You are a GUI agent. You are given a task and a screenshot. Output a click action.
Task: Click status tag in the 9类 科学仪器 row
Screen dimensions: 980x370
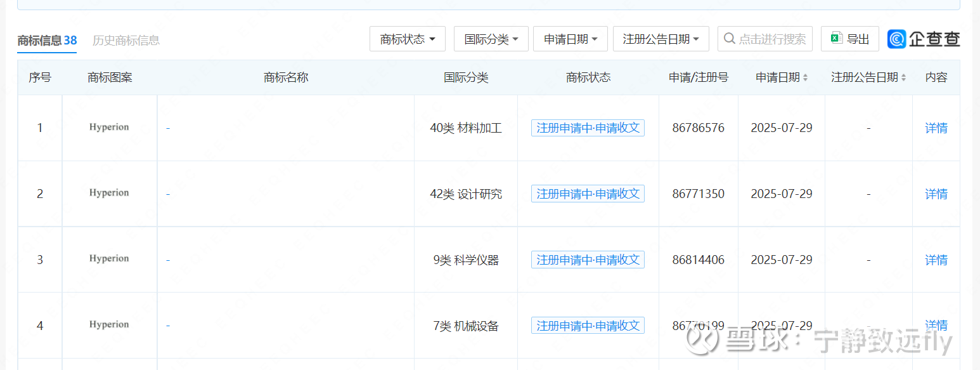click(x=588, y=260)
